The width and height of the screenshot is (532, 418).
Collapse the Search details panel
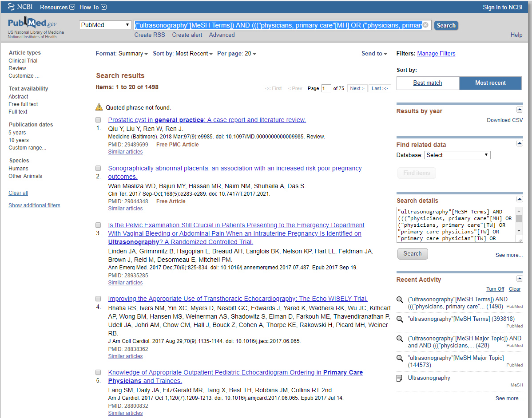point(519,199)
